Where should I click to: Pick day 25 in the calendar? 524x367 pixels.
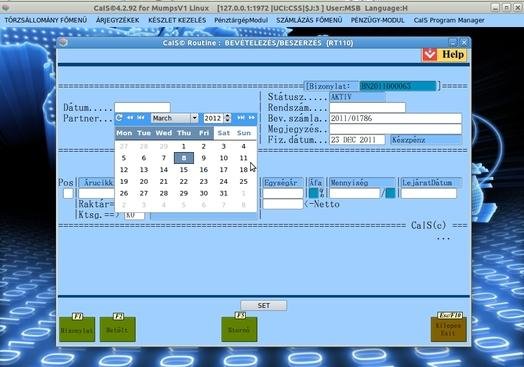click(244, 181)
